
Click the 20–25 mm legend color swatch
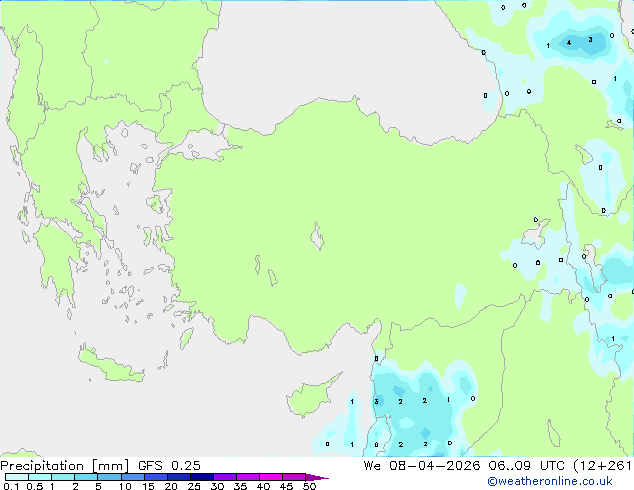coord(178,477)
